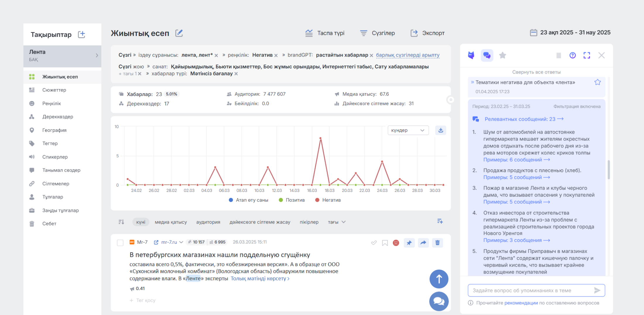Image resolution: width=644 pixels, height=315 pixels.
Task: Click Экспорт button
Action: (427, 33)
